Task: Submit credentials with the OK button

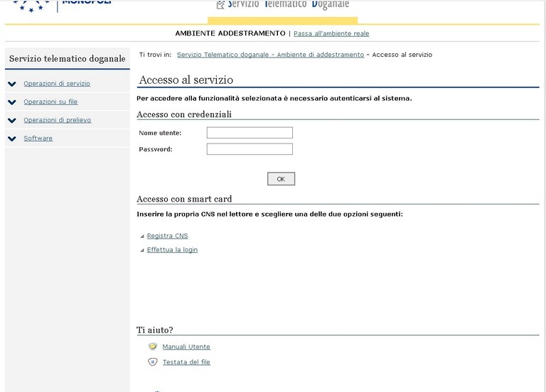Action: click(281, 179)
